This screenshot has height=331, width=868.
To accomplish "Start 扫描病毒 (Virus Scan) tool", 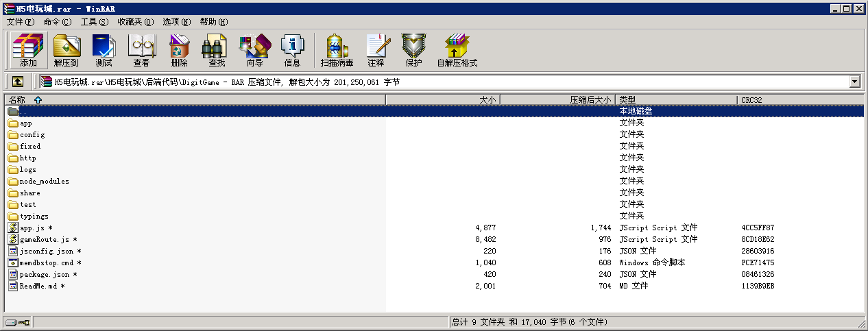I will click(x=337, y=50).
